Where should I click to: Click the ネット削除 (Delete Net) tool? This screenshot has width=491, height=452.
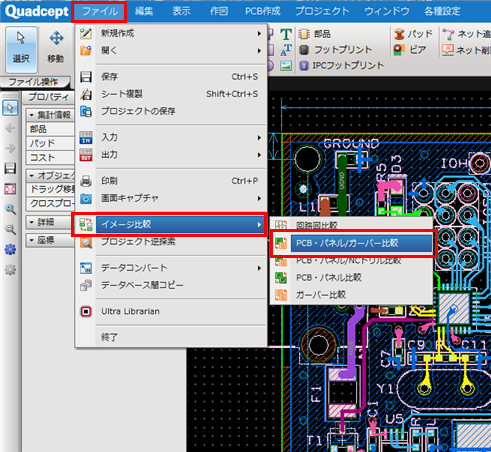click(466, 50)
